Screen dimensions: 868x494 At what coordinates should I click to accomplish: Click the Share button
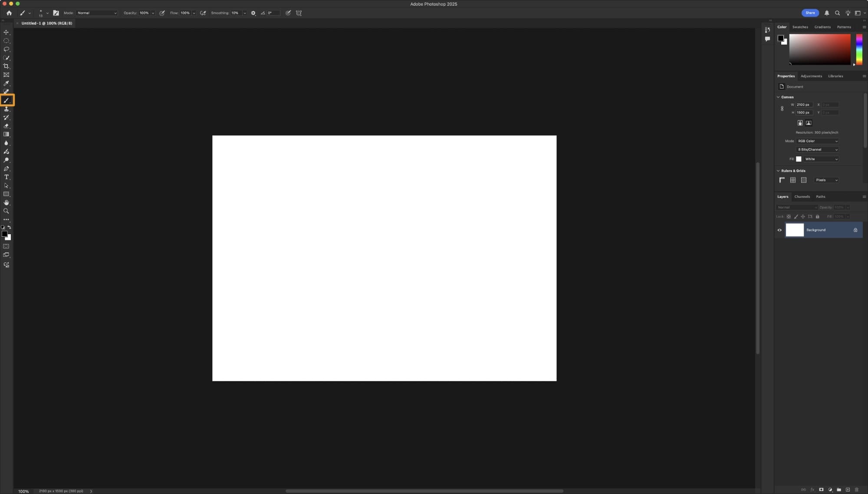pyautogui.click(x=810, y=13)
